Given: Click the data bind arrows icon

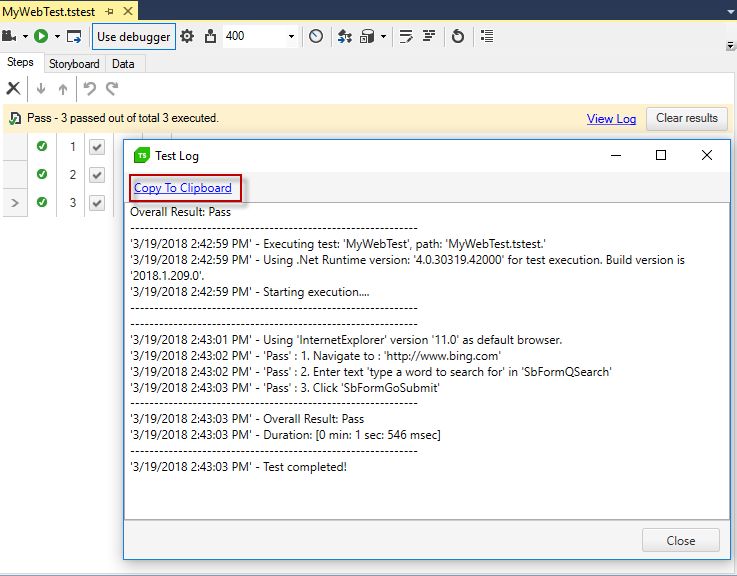Looking at the screenshot, I should point(345,36).
